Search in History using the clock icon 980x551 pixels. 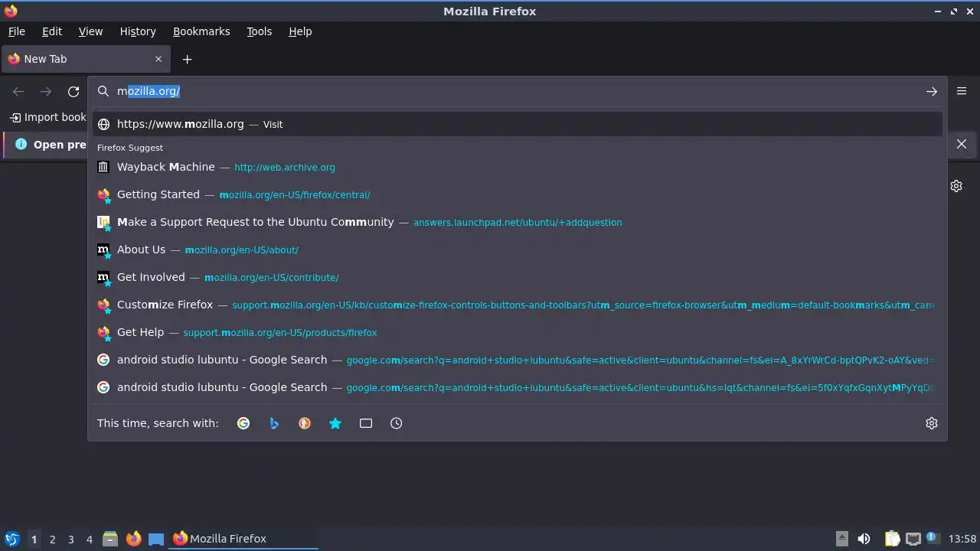click(x=396, y=423)
